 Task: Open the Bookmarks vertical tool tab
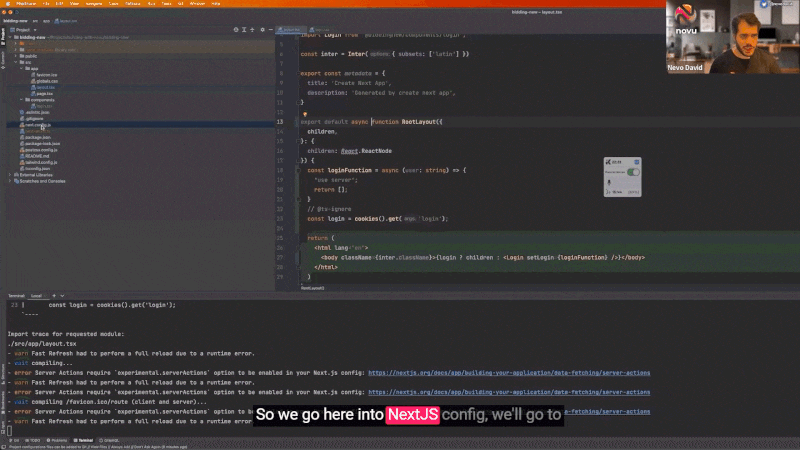(x=3, y=402)
